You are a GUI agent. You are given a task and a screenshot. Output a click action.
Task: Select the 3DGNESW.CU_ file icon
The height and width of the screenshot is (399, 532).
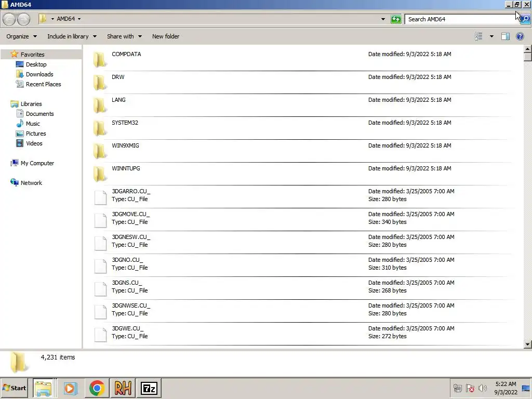pyautogui.click(x=100, y=243)
